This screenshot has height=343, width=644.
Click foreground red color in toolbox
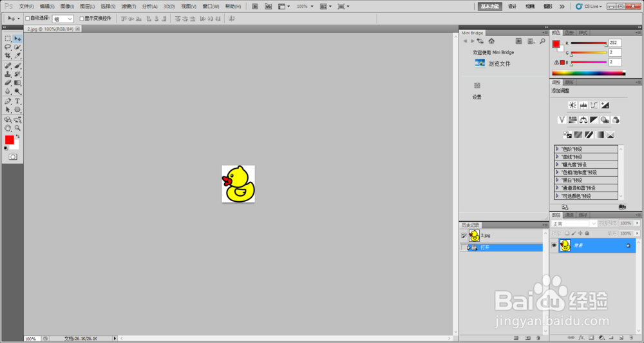(10, 141)
